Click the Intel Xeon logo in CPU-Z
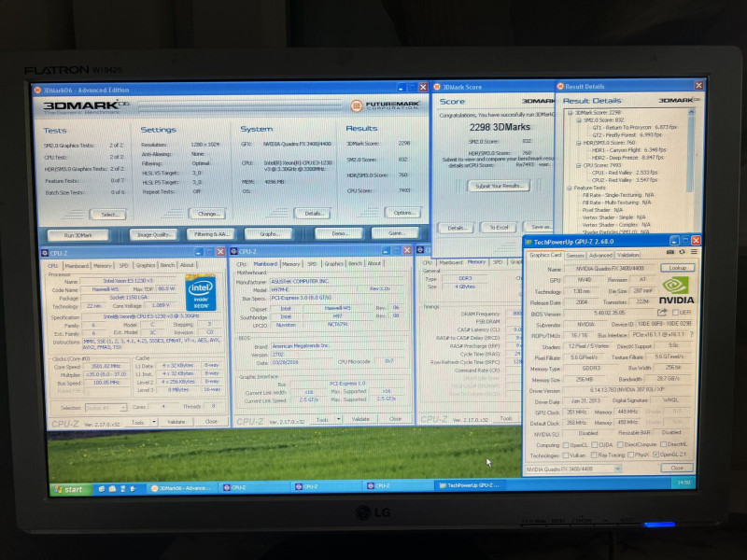This screenshot has width=747, height=560. [200, 292]
